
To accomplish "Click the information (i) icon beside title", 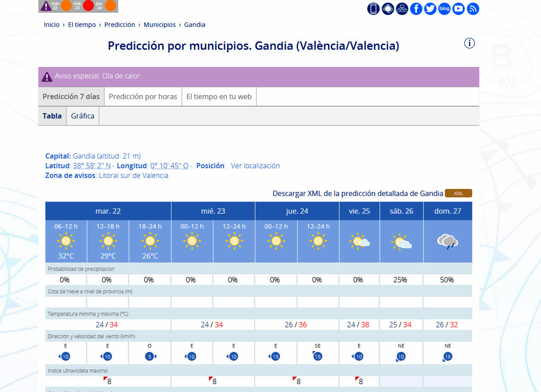I will [x=469, y=43].
